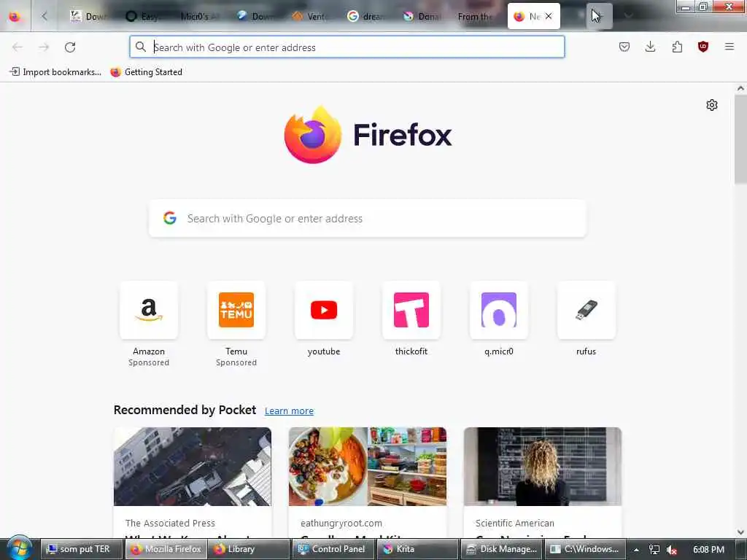747x560 pixels.
Task: Switch to the Vent tab
Action: 309,17
